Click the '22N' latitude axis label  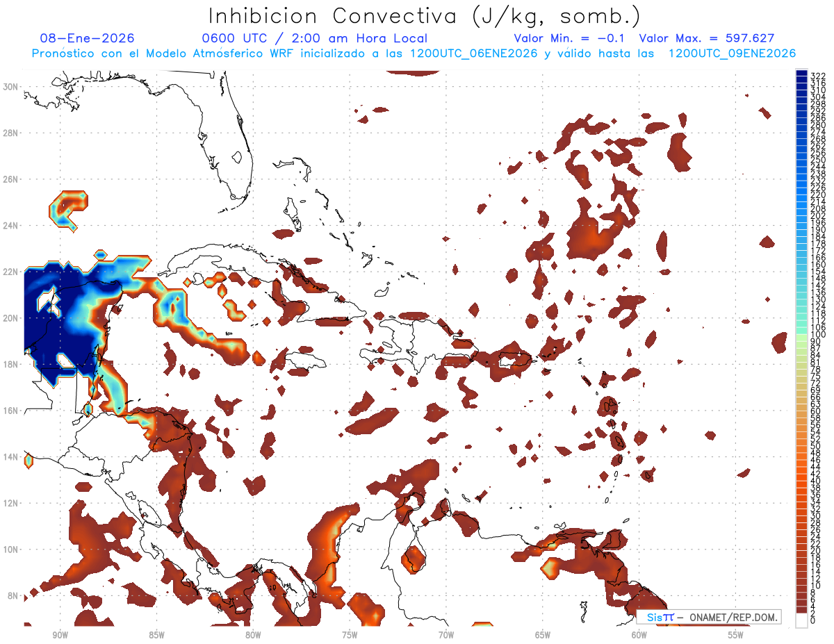(x=12, y=272)
